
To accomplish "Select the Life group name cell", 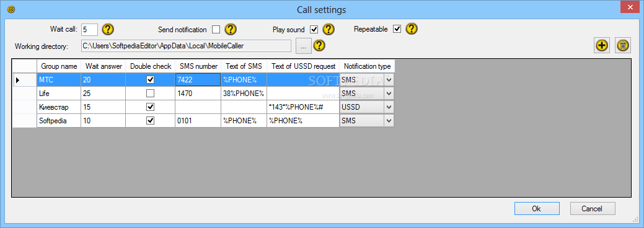I will coord(59,94).
